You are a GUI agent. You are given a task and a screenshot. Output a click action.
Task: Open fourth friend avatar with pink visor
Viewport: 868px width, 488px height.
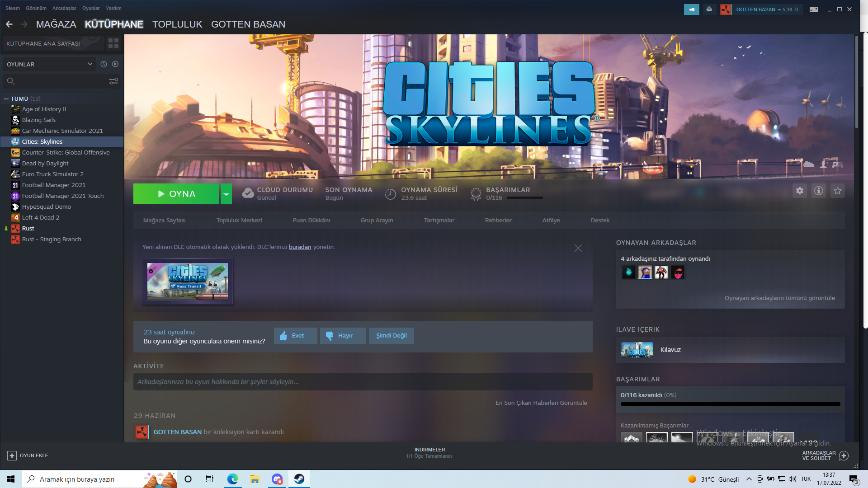(x=678, y=272)
